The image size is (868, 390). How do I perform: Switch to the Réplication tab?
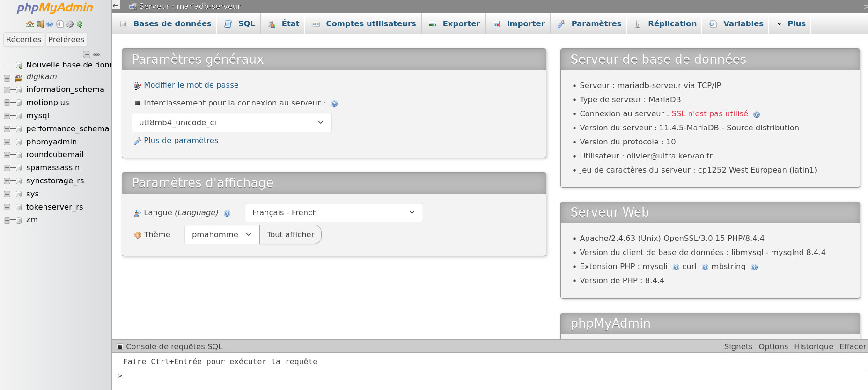pos(672,23)
